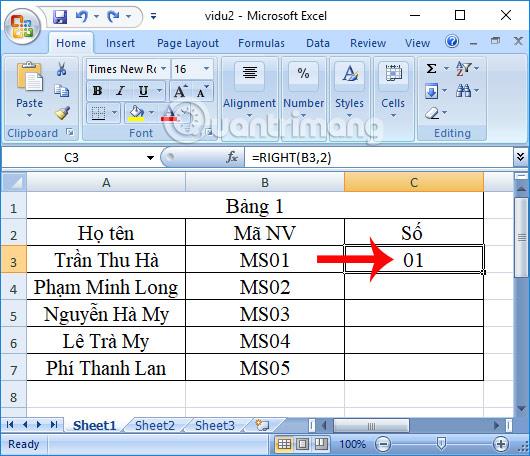Click the Clear eraser icon
This screenshot has height=456, width=530.
pyautogui.click(x=432, y=113)
